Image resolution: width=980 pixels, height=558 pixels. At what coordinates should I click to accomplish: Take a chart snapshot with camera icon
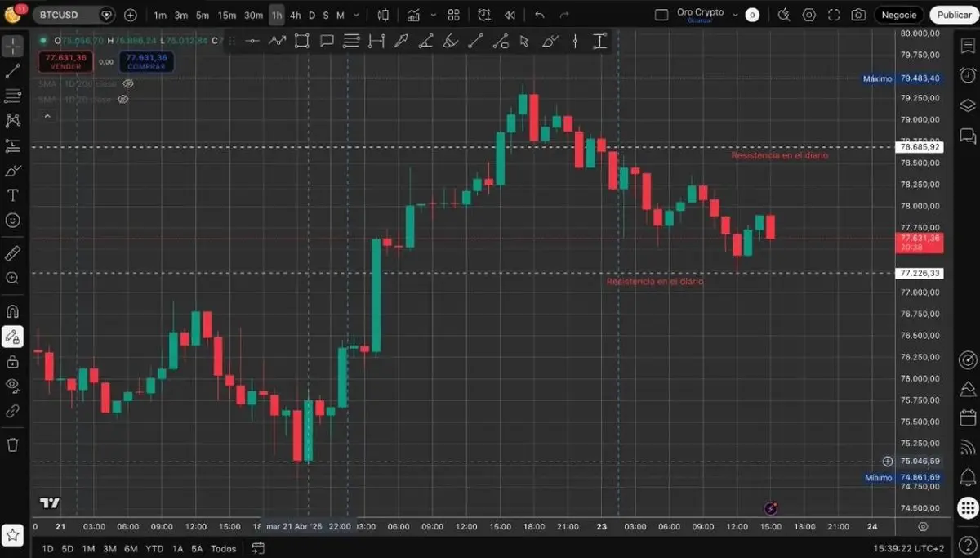click(x=858, y=15)
